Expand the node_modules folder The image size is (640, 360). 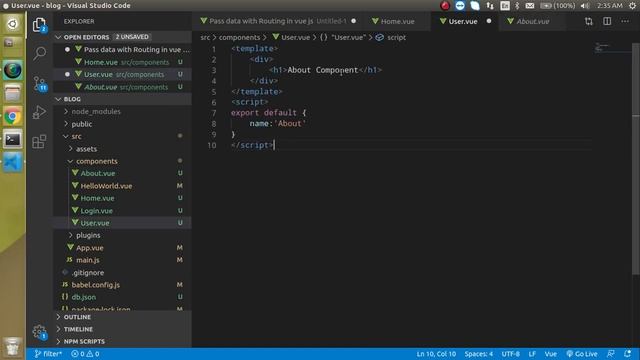click(122, 111)
